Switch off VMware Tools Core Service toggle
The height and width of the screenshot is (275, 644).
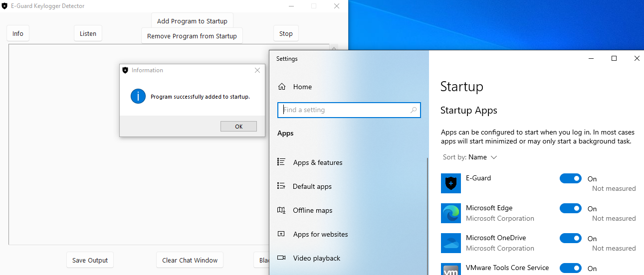click(571, 268)
